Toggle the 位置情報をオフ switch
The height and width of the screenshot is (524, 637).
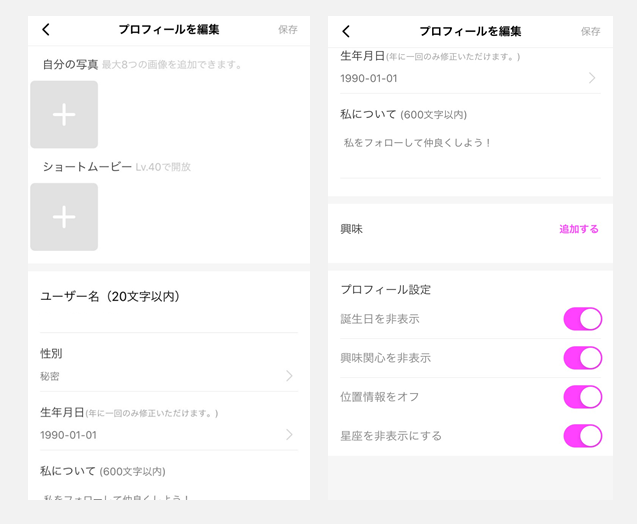pos(582,397)
